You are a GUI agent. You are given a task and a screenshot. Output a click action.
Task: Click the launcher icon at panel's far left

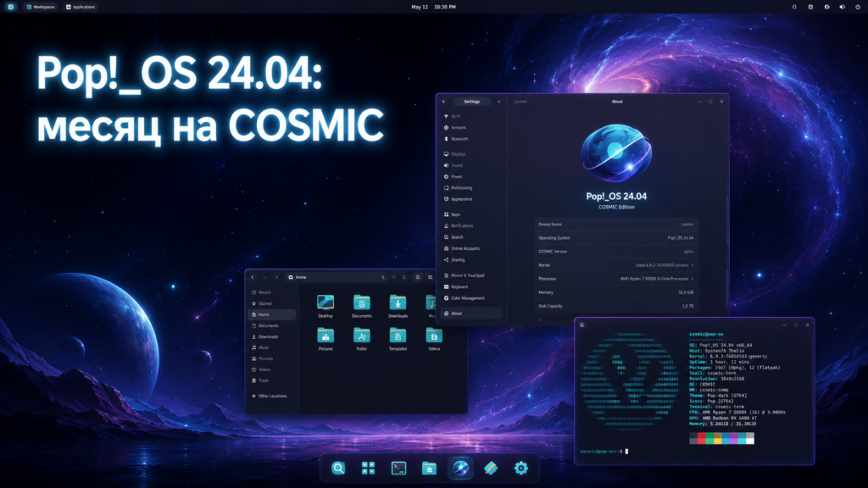10,7
